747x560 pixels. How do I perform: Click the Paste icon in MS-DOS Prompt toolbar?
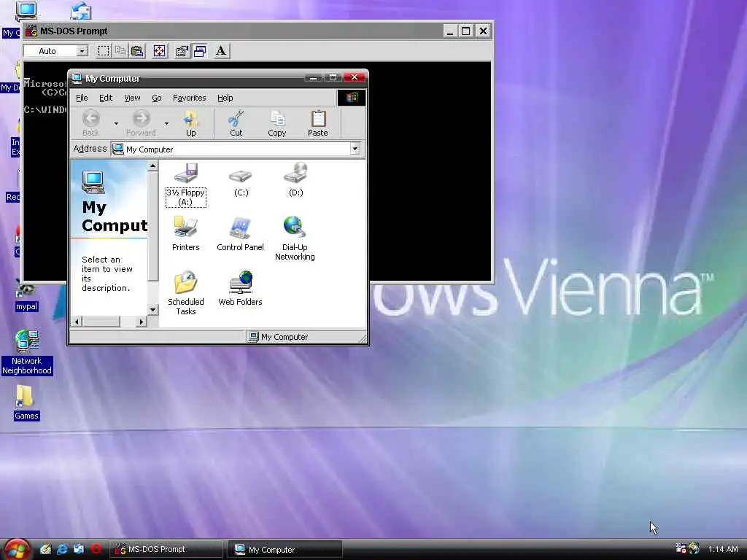point(137,51)
